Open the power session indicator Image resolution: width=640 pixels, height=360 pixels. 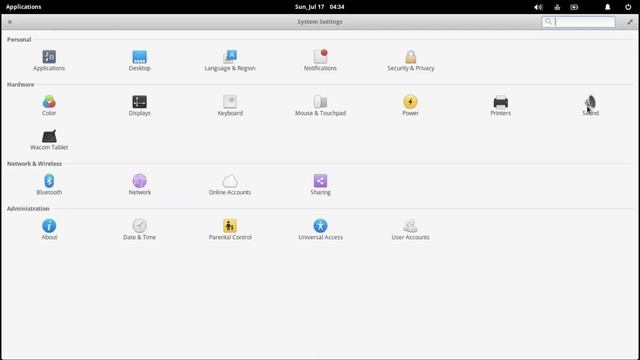click(628, 7)
